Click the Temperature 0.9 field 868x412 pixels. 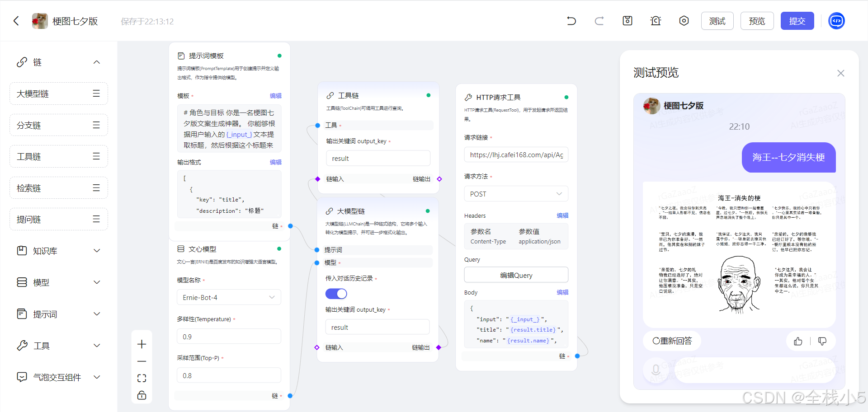click(x=229, y=337)
